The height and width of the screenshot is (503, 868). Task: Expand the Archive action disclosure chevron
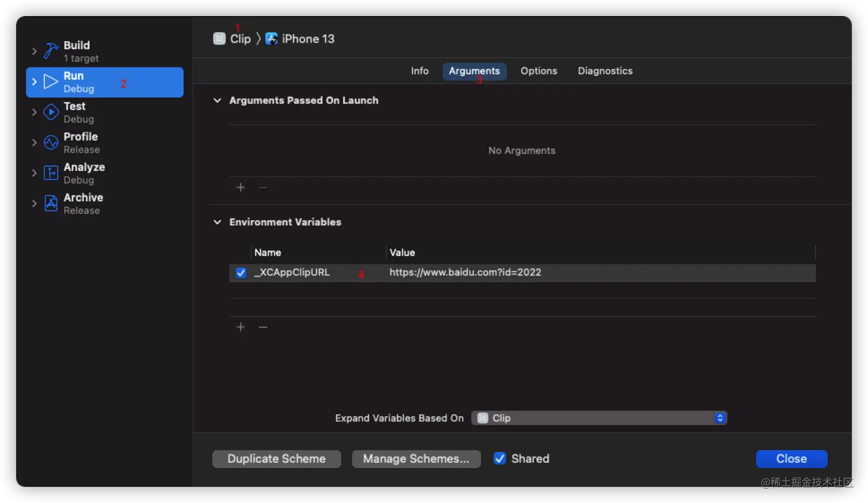click(x=34, y=203)
